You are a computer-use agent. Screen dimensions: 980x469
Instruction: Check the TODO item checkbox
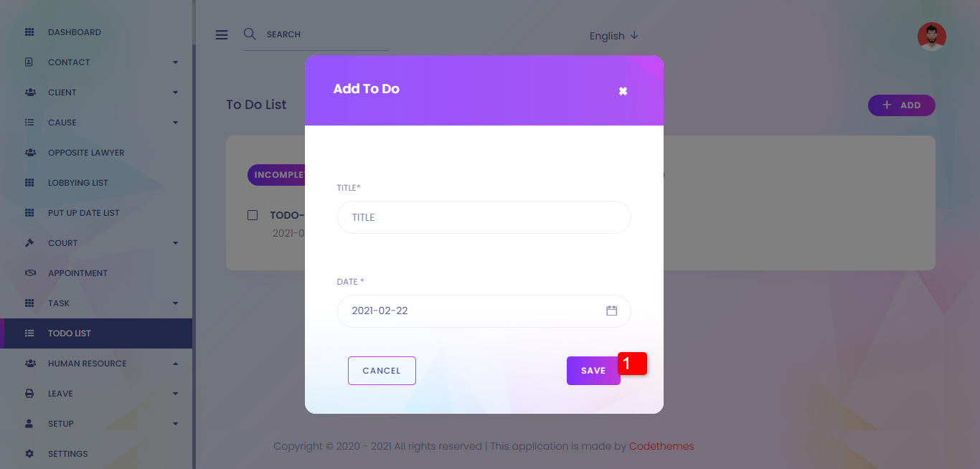253,215
